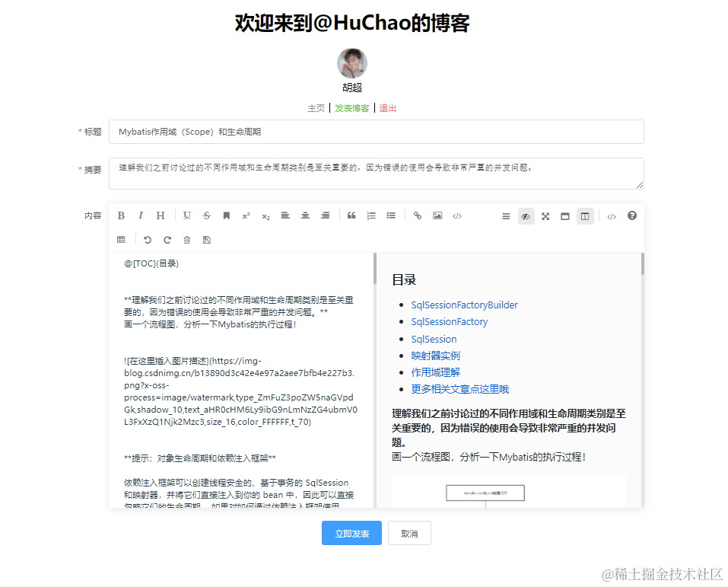Align text right
Viewport: 728px width, 587px height.
[325, 215]
